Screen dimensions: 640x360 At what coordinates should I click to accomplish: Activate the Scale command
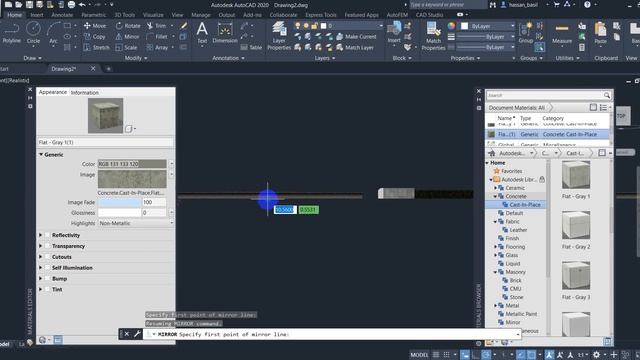(126, 47)
